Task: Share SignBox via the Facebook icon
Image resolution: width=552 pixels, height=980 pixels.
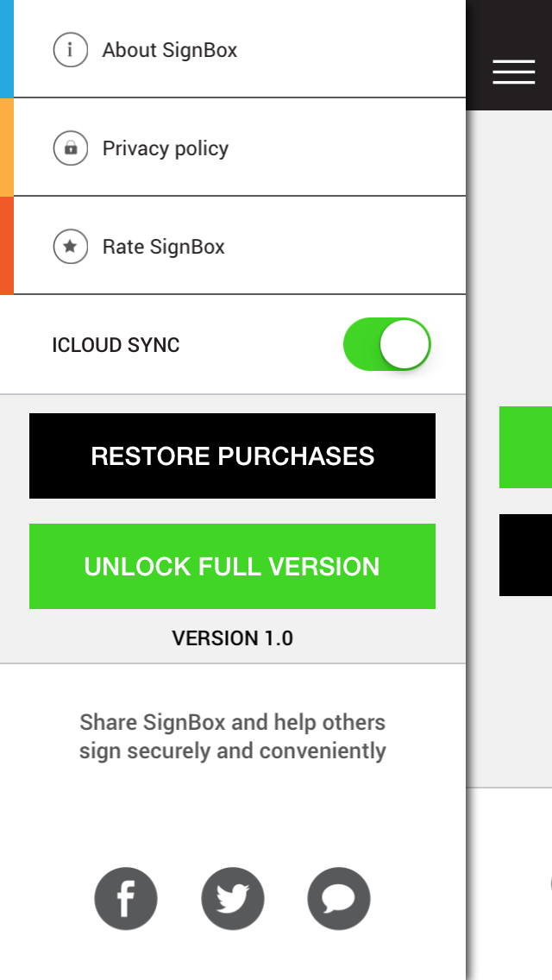Action: (126, 899)
